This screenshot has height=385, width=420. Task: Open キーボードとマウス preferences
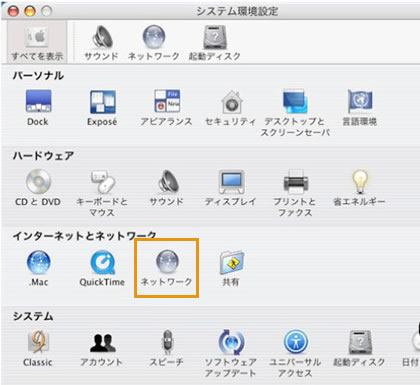click(x=102, y=193)
